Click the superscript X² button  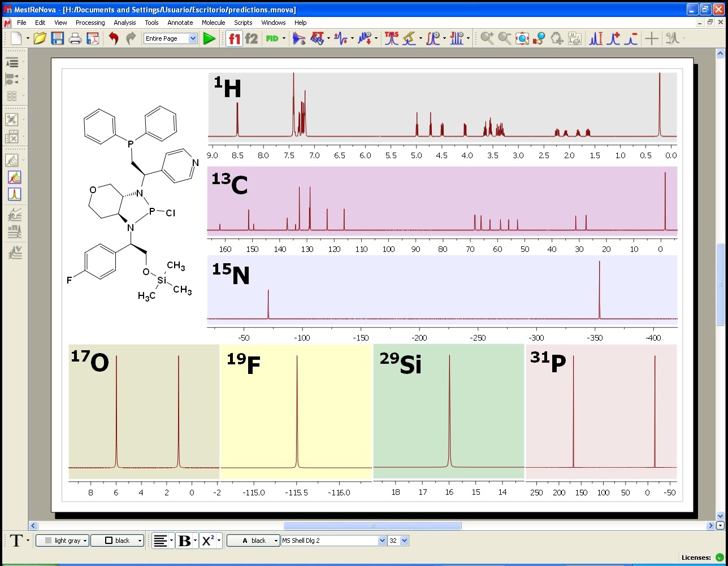coord(207,541)
